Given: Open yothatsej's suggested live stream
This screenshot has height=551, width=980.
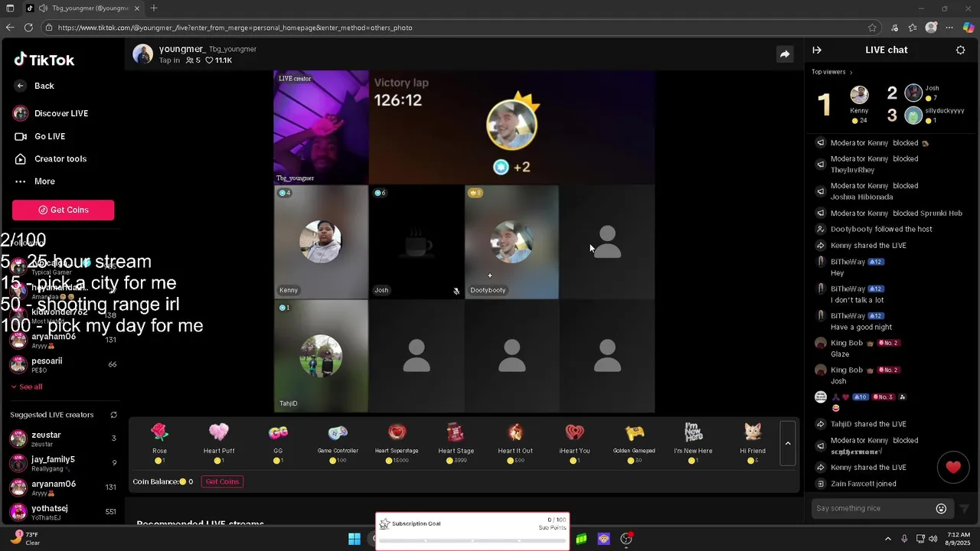Looking at the screenshot, I should (63, 512).
